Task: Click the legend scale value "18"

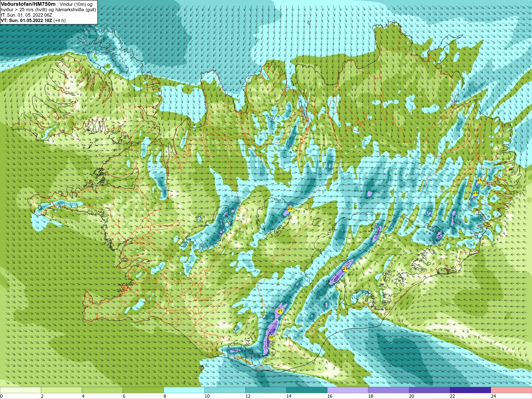Action: pos(371,396)
